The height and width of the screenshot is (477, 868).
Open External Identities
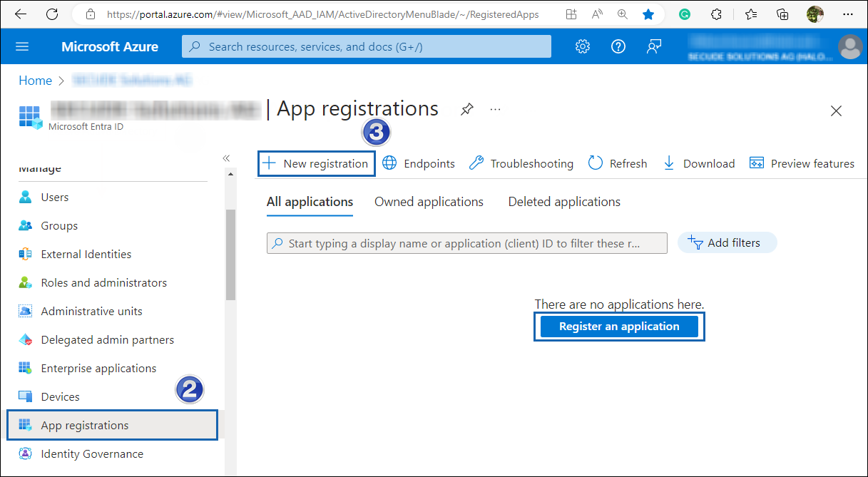pyautogui.click(x=86, y=254)
